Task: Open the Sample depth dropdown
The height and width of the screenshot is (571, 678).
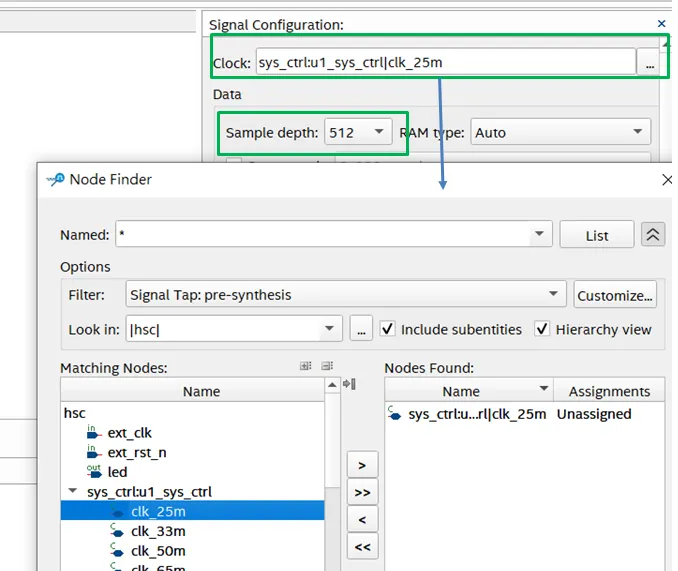Action: (358, 132)
